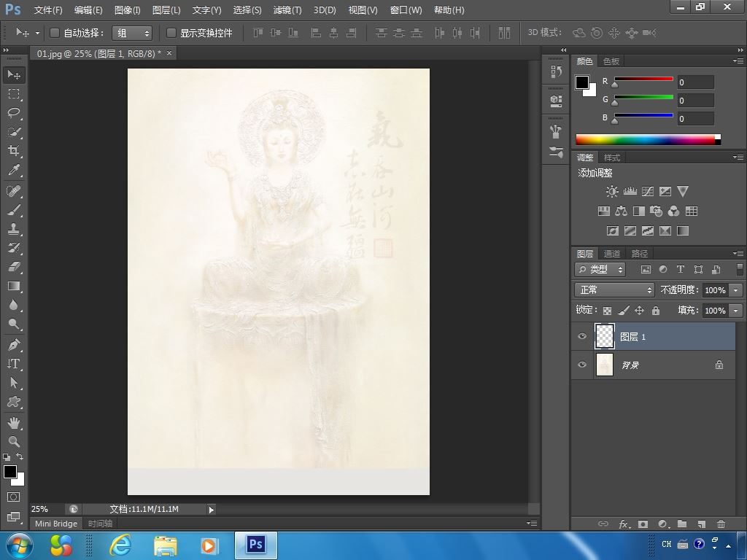
Task: Switch to the 样式 tab
Action: [x=612, y=157]
